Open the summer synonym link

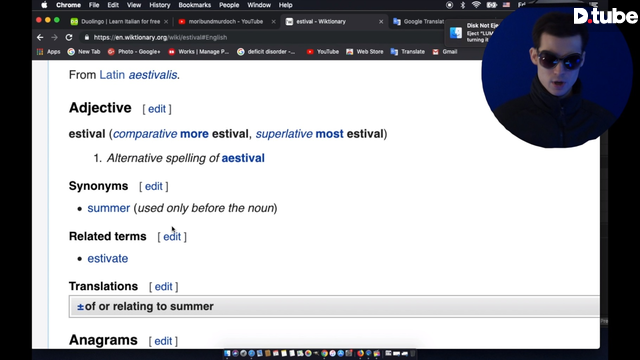click(109, 208)
